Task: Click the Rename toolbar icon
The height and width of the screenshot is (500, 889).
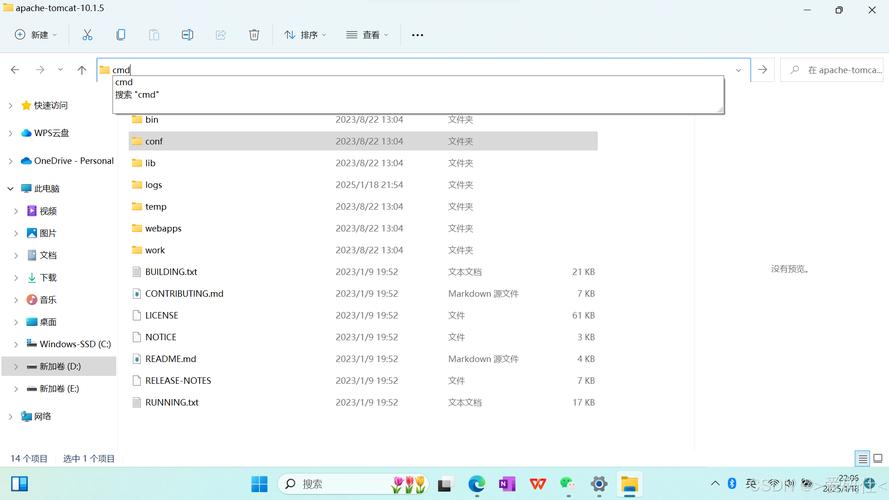Action: [187, 35]
